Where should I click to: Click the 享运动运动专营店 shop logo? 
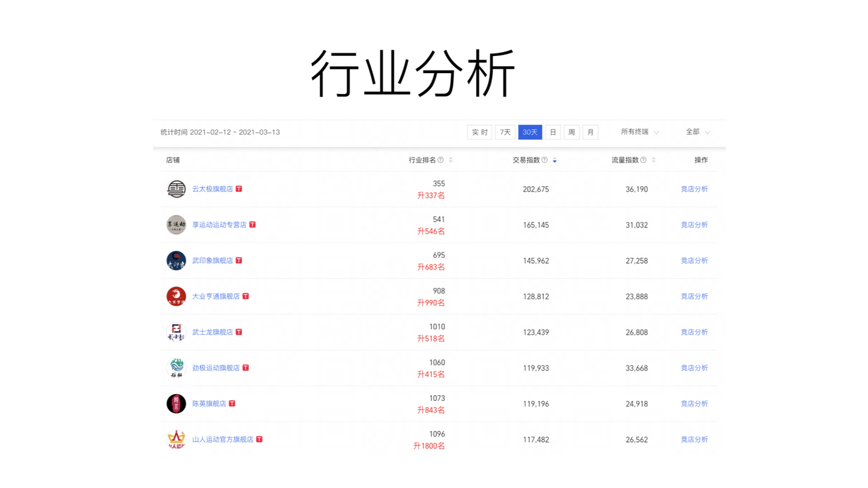pos(176,225)
